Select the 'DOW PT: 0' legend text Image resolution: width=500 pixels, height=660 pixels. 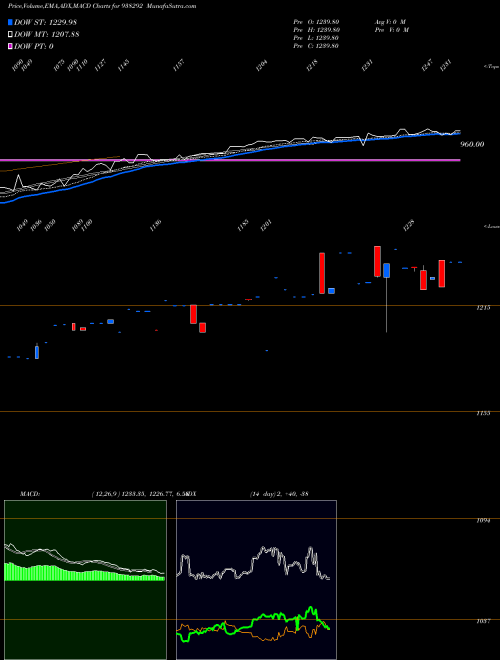click(x=34, y=46)
